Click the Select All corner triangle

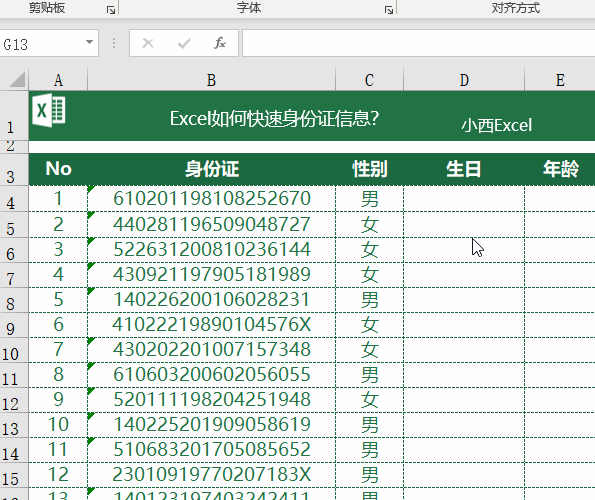[17, 79]
